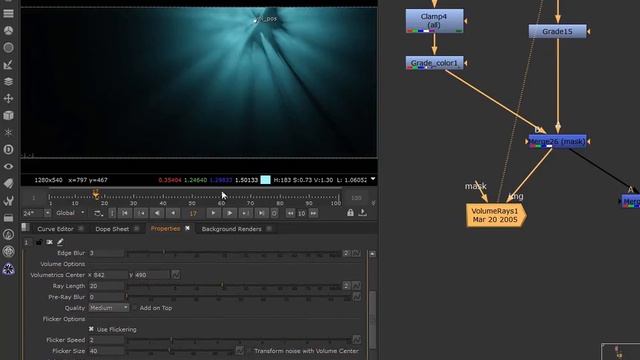Play the timeline forward

click(229, 213)
